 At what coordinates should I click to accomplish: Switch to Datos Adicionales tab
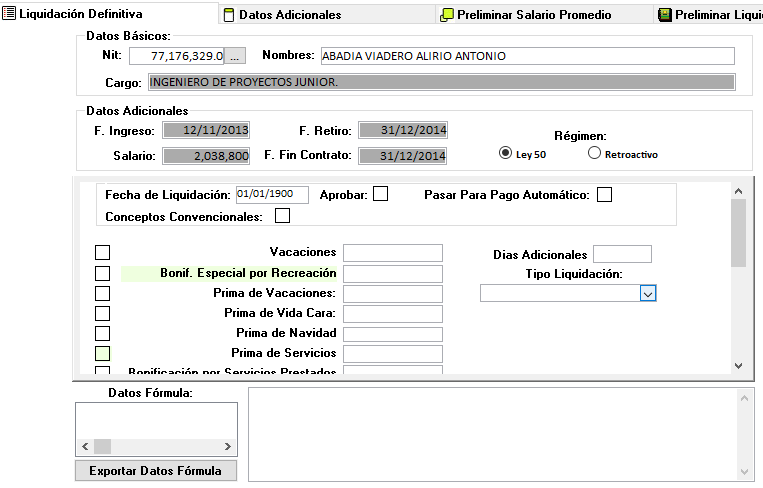tap(290, 15)
